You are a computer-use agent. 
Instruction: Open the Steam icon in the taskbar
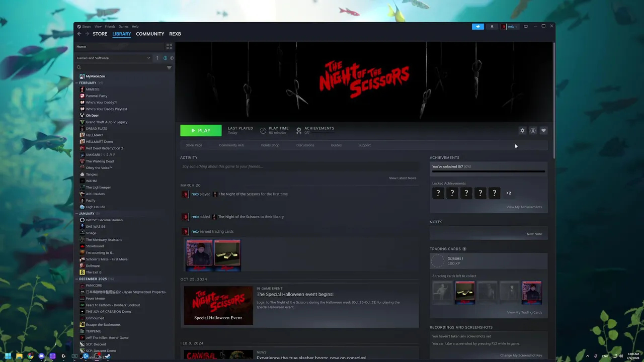click(107, 356)
